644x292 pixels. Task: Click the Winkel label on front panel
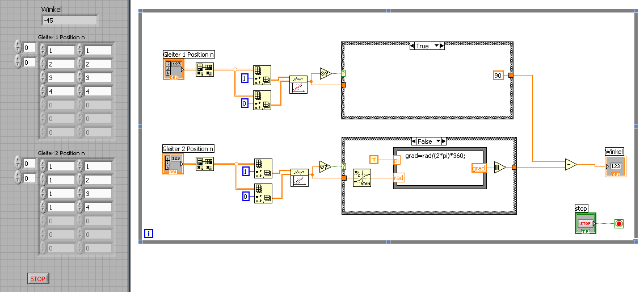pyautogui.click(x=51, y=9)
